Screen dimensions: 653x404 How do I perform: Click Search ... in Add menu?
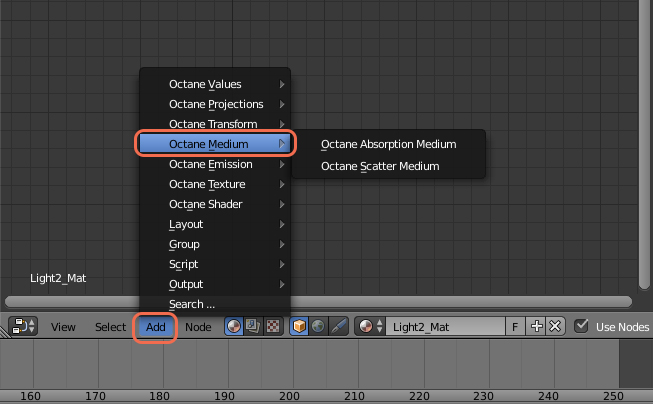pyautogui.click(x=192, y=304)
